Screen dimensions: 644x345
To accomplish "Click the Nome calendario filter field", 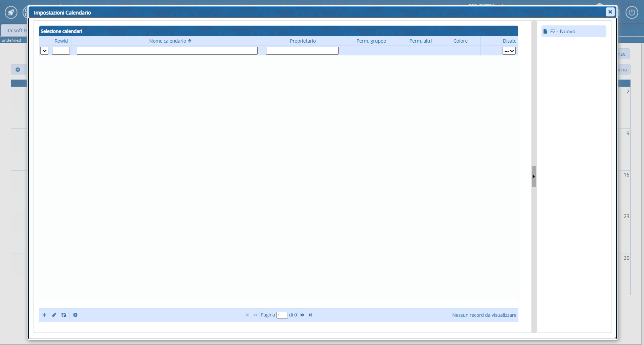I will pos(167,51).
